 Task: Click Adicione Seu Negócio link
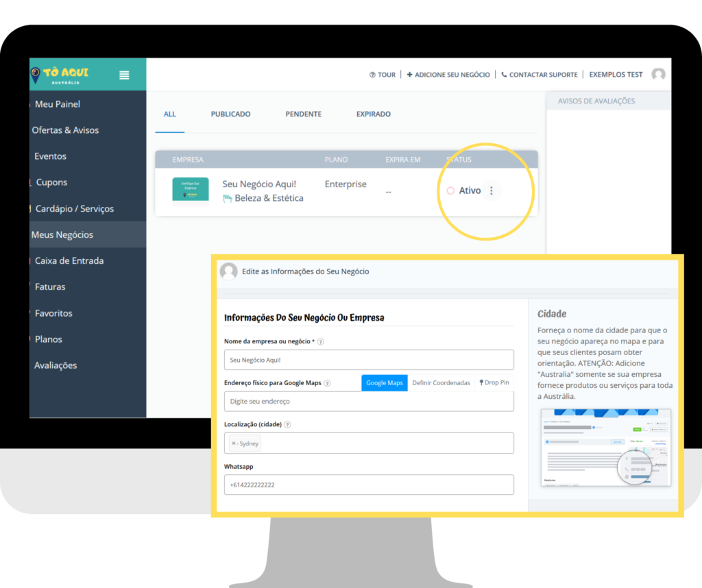click(x=448, y=75)
